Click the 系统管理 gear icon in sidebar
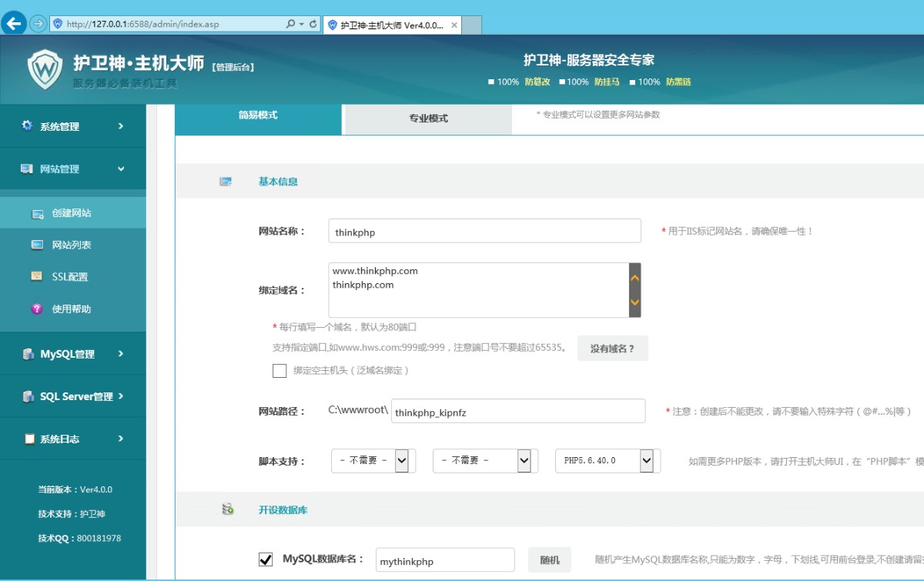Screen dimensions: 924x581 point(27,125)
